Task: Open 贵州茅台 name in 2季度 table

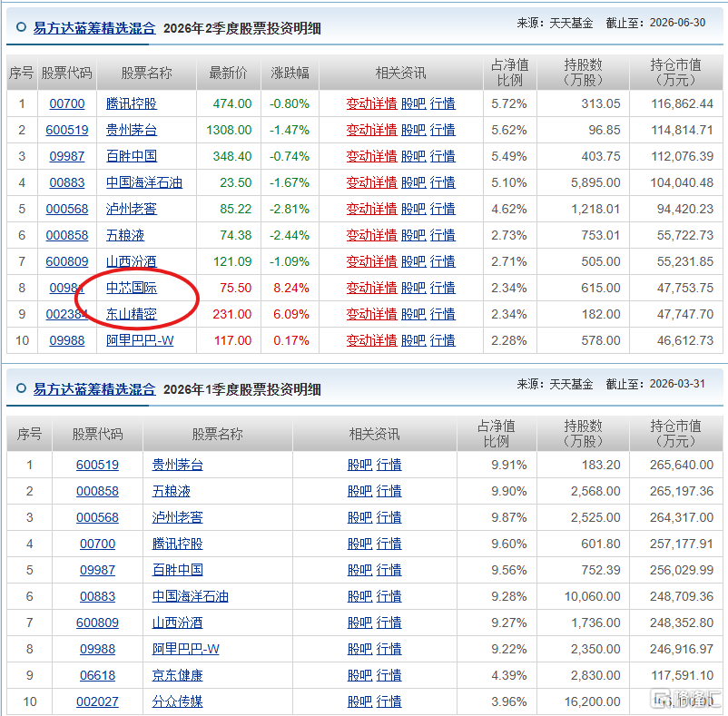Action: pyautogui.click(x=132, y=130)
